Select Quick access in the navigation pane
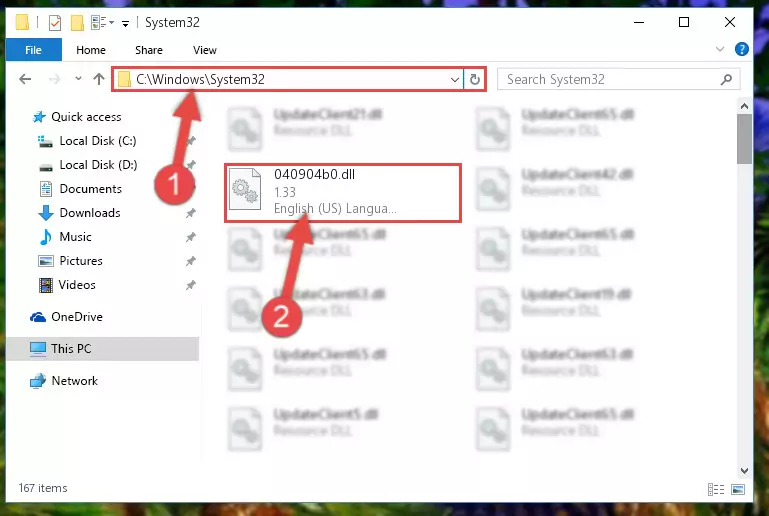Viewport: 769px width, 516px height. [x=86, y=117]
